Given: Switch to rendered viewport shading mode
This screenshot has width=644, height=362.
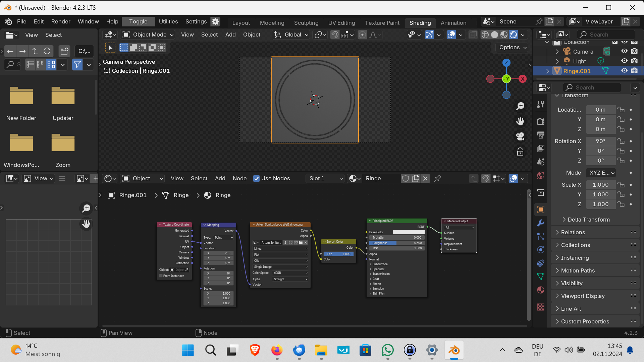Looking at the screenshot, I should pos(513,35).
